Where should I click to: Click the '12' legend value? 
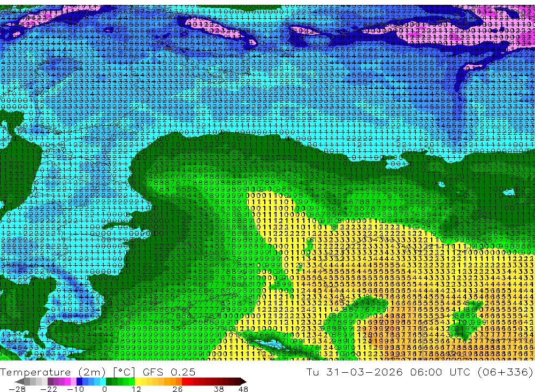point(136,389)
